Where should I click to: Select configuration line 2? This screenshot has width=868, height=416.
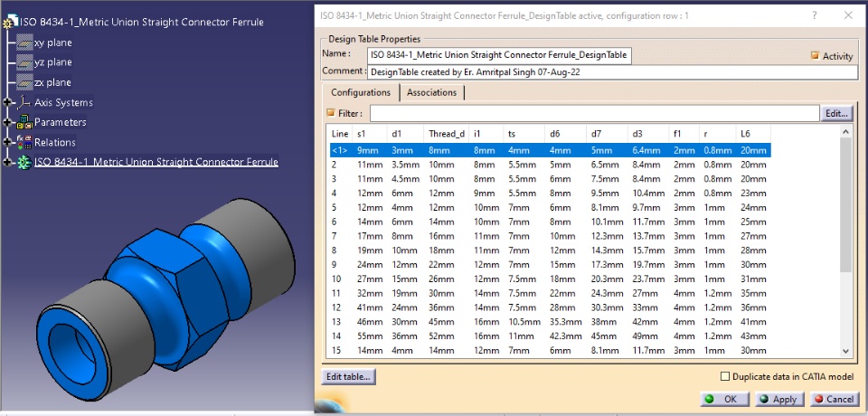[x=550, y=165]
